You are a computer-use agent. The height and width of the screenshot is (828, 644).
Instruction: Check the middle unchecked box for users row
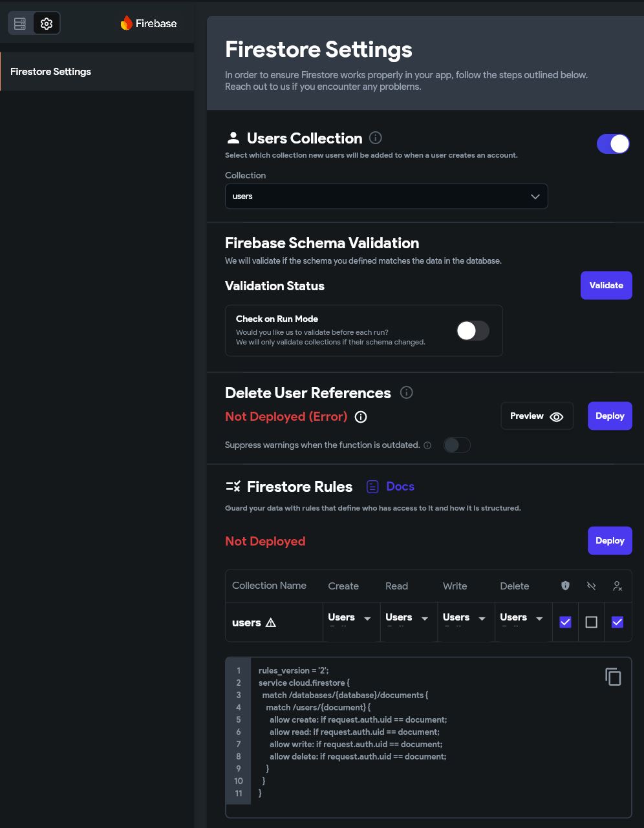click(x=592, y=622)
